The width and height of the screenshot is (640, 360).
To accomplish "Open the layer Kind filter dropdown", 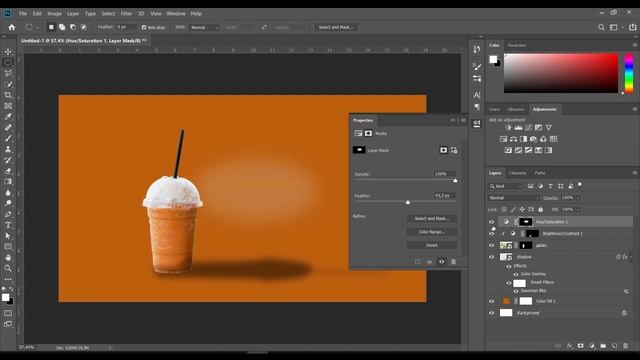I will [x=506, y=186].
